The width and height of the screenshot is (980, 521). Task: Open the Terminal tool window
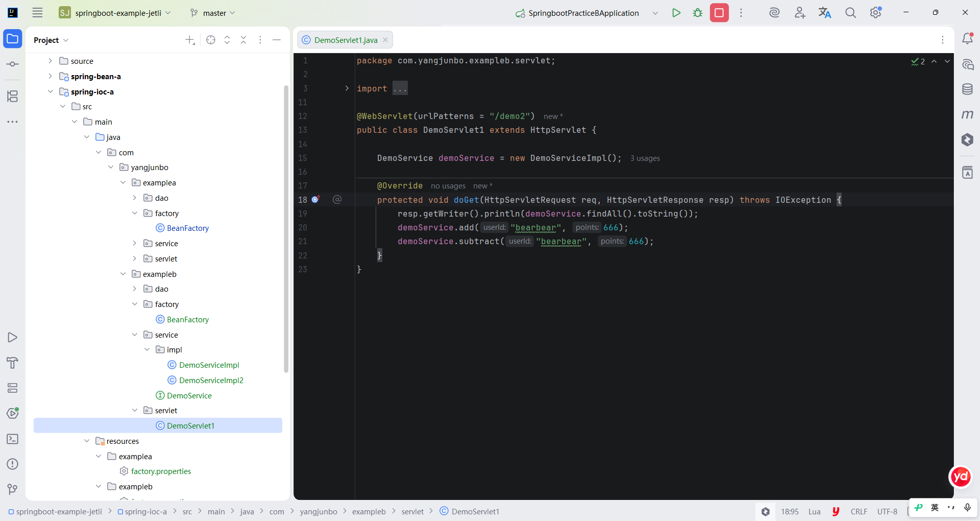point(13,439)
